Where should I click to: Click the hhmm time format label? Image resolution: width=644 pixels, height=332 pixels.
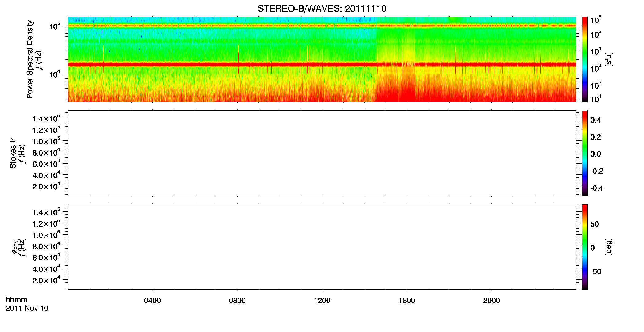click(17, 300)
